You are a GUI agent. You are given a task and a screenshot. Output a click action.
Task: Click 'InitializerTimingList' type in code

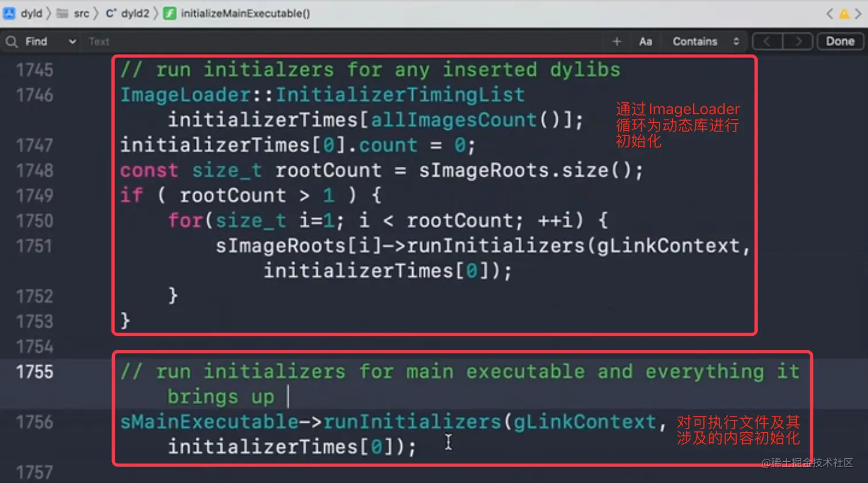point(400,95)
